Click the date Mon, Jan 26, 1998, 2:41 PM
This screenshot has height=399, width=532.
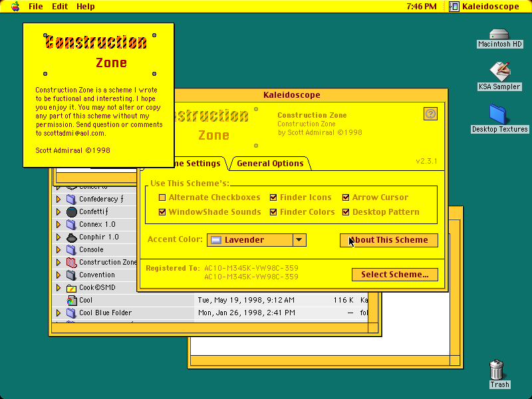(246, 313)
